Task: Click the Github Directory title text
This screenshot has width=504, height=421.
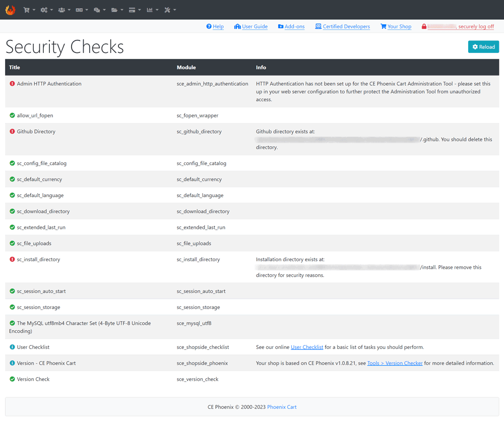Action: pyautogui.click(x=36, y=132)
